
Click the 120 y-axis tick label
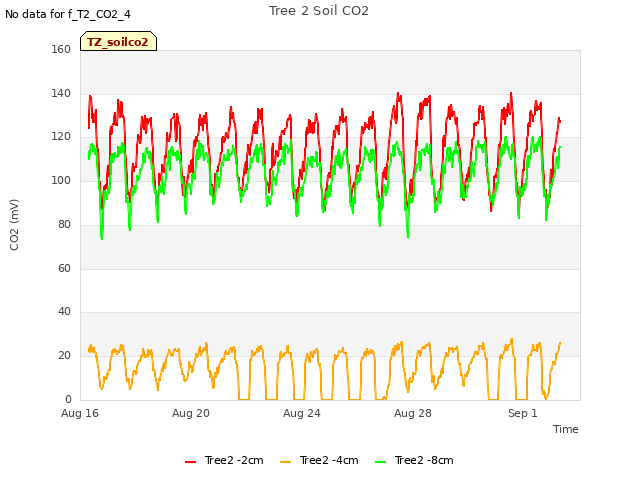61,137
